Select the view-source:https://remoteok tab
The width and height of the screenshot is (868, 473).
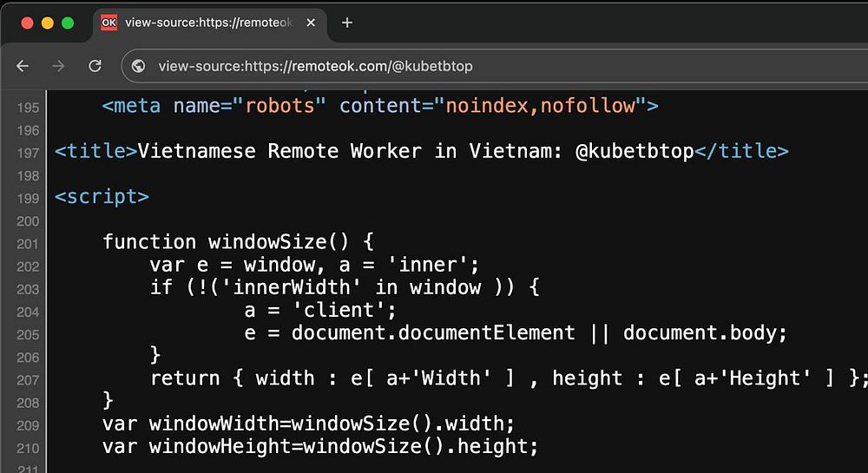pyautogui.click(x=210, y=23)
